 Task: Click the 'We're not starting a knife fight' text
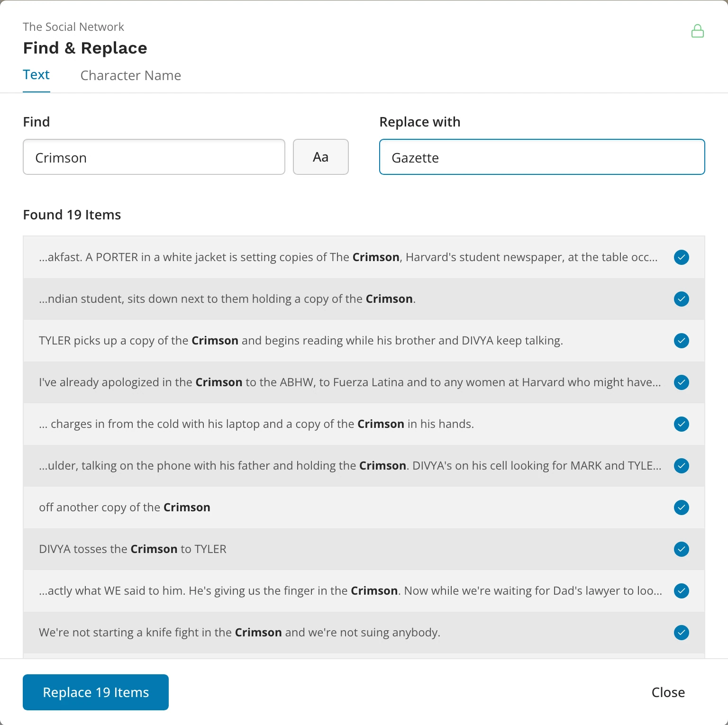point(240,633)
